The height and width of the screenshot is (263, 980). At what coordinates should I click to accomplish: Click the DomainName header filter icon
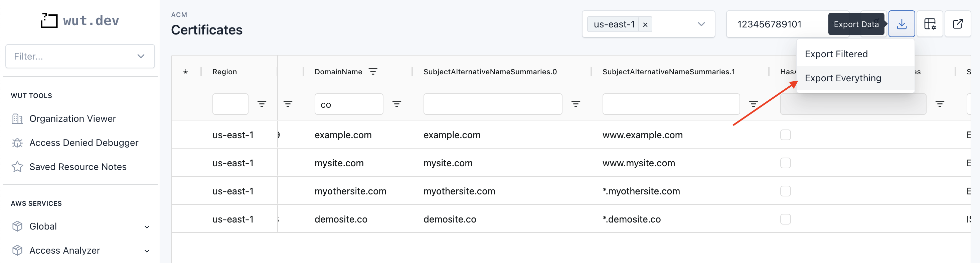373,72
